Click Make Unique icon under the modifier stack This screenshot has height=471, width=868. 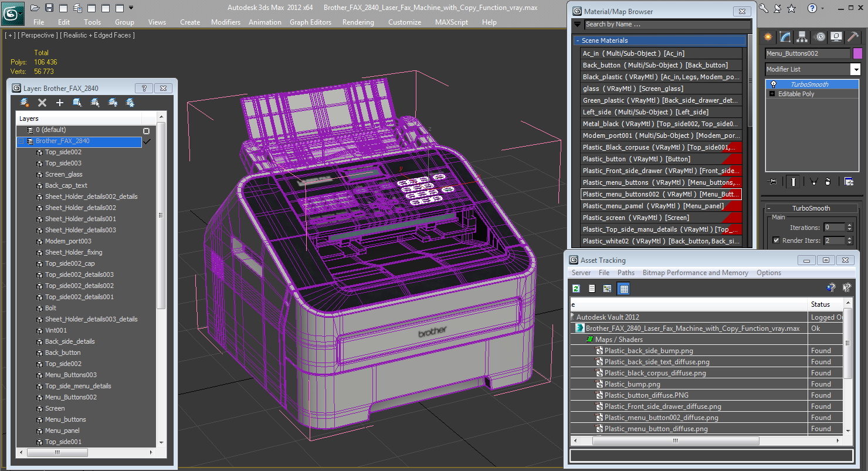pos(813,182)
